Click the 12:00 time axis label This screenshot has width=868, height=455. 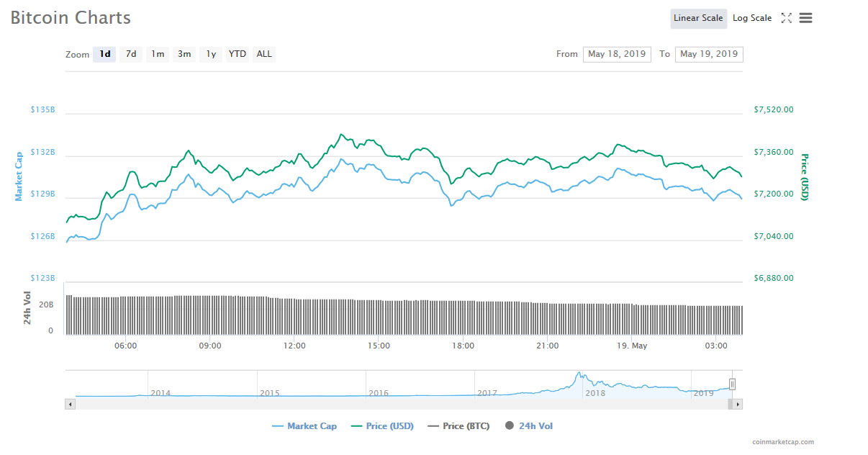[294, 346]
